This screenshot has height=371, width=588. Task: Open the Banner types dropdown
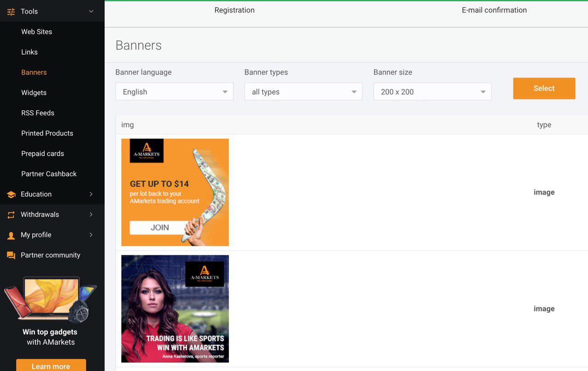point(303,92)
